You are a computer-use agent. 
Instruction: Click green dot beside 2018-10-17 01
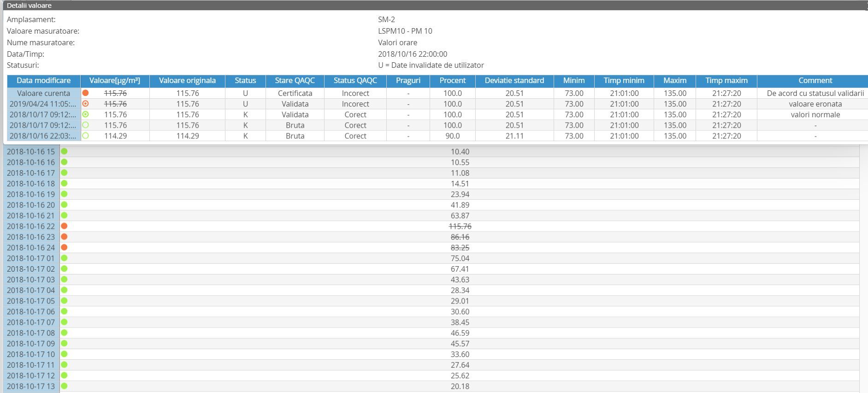[65, 258]
